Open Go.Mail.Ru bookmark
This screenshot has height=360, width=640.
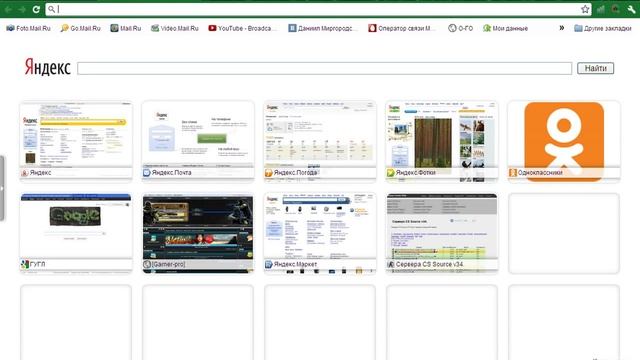tap(80, 28)
